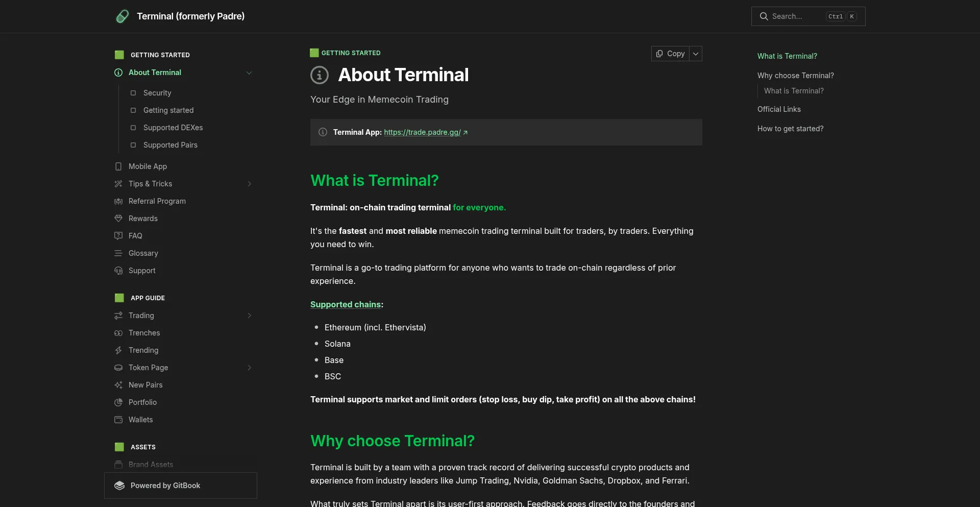The height and width of the screenshot is (507, 980).
Task: Click the Referral Program handshake icon
Action: point(118,201)
